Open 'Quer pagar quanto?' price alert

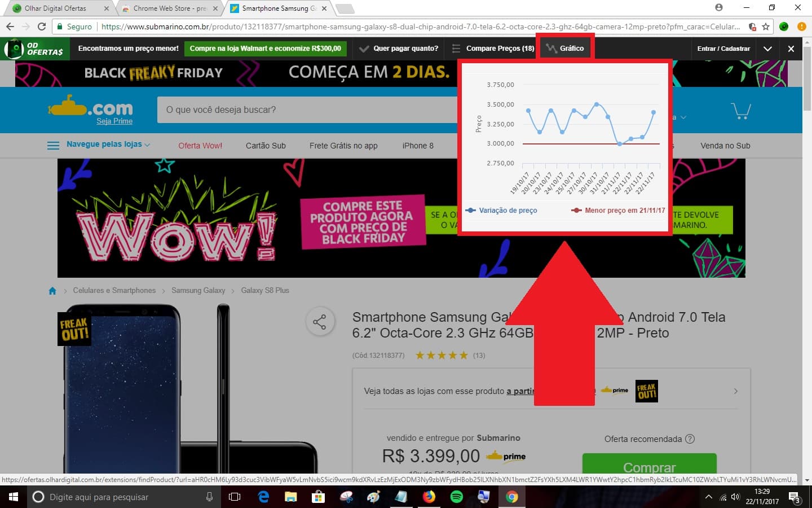(x=399, y=49)
